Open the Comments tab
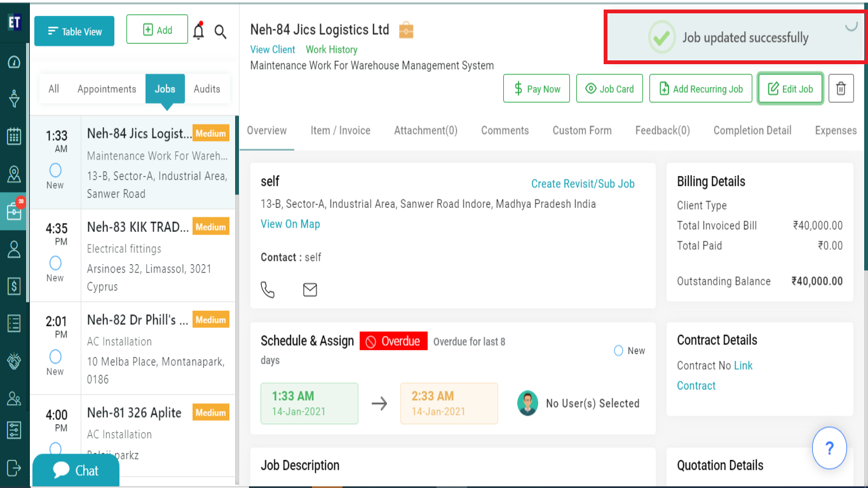Image resolution: width=868 pixels, height=488 pixels. tap(505, 130)
